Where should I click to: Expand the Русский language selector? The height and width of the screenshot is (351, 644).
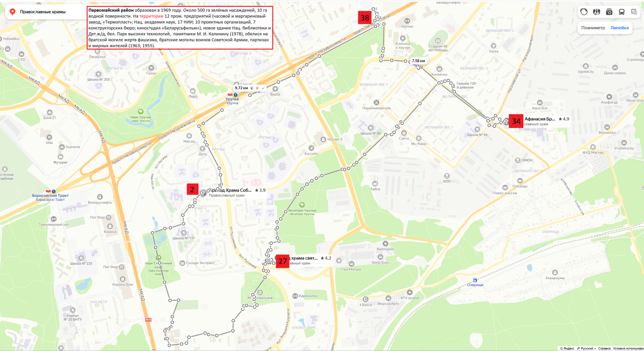pos(586,348)
